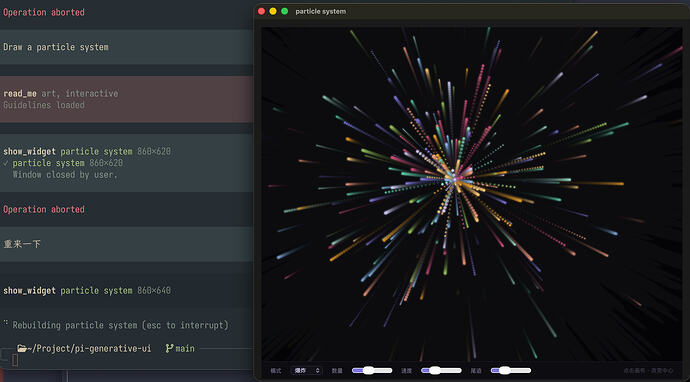Screen dimensions: 690x382
Task: Click the git branch icon next to main
Action: point(169,349)
